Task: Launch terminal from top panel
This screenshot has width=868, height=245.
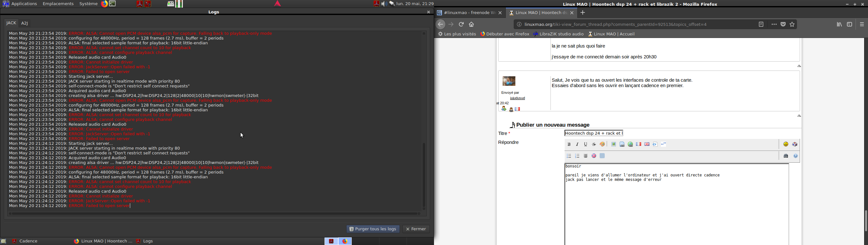Action: tap(113, 4)
